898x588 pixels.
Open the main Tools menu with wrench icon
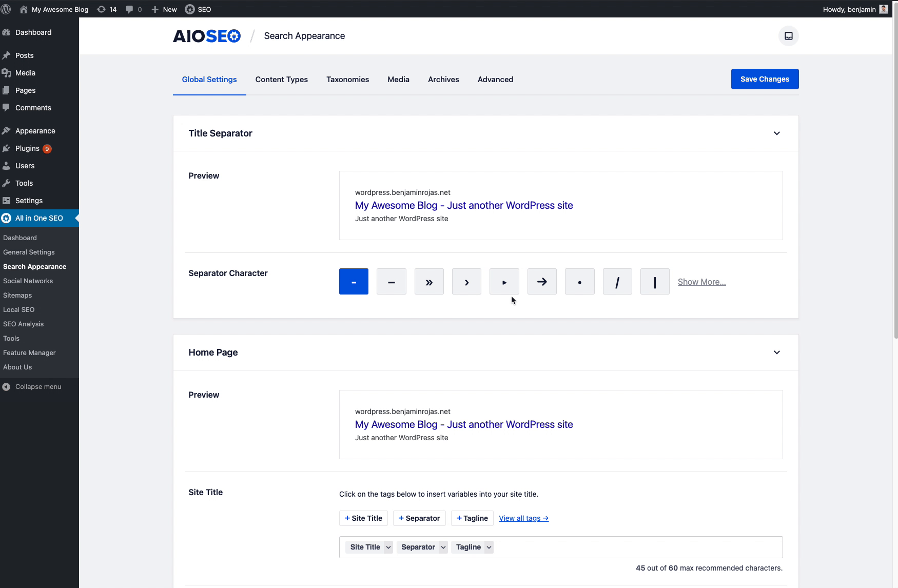(x=24, y=183)
